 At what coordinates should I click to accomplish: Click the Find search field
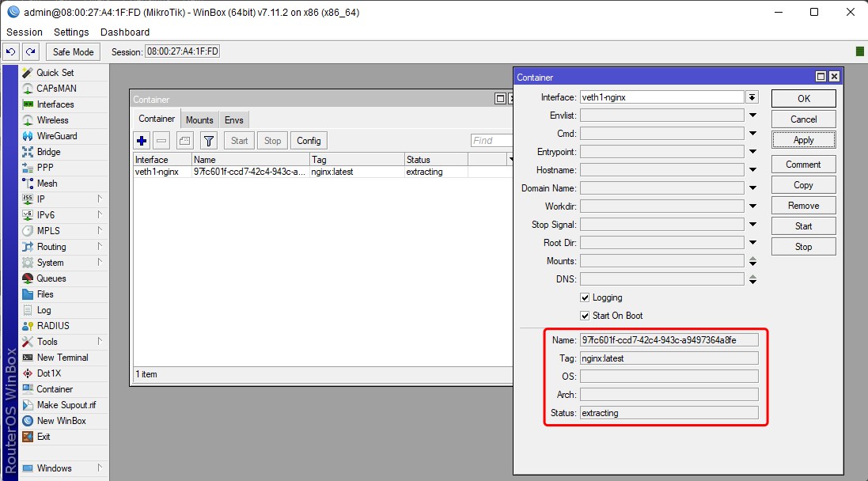coord(491,141)
